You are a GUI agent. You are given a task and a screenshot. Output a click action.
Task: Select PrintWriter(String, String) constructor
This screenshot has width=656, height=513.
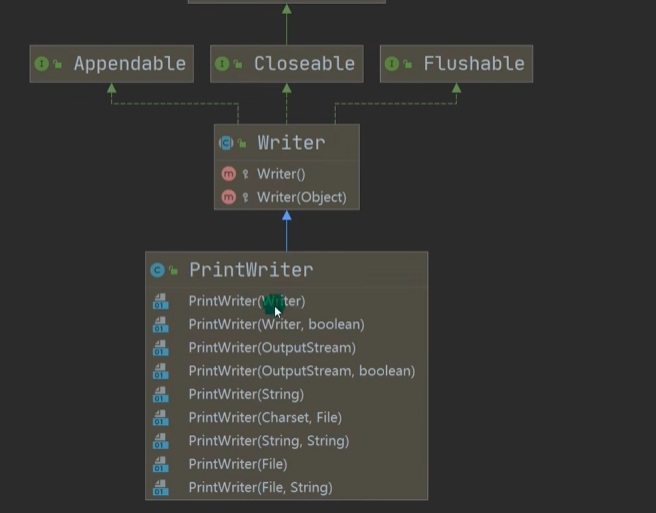[x=287, y=441]
